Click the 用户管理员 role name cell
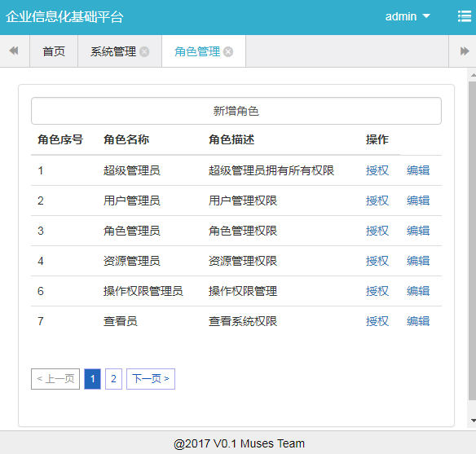The image size is (476, 454). click(x=132, y=201)
